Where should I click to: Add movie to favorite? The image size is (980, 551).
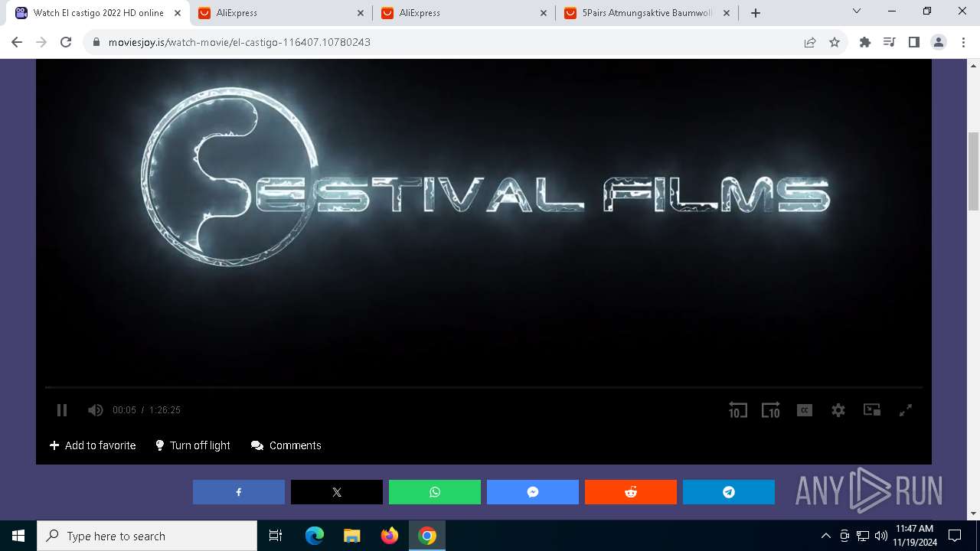93,445
